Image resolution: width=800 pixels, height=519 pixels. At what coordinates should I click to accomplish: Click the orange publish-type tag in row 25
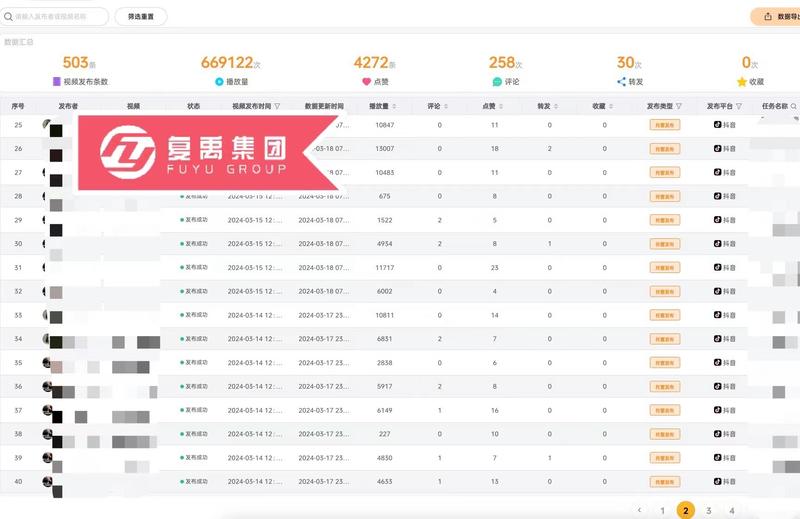(665, 125)
